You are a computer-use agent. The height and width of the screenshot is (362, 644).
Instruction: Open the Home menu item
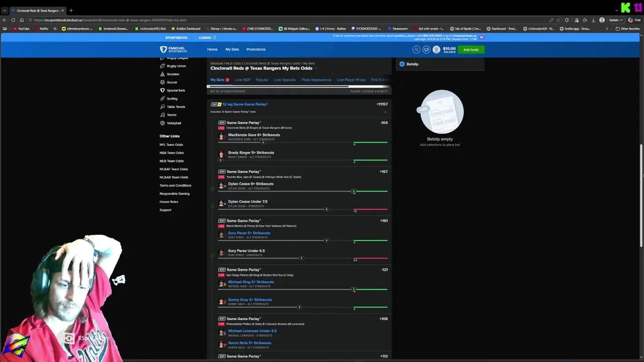212,49
